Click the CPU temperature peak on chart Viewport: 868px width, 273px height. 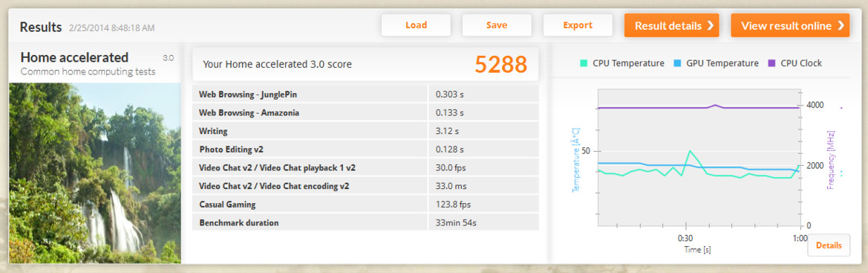689,151
